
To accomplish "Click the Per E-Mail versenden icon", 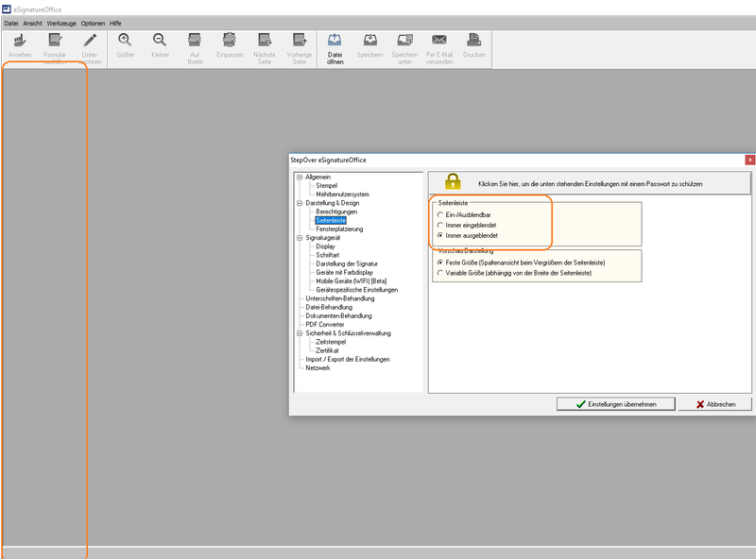I will pos(439,41).
